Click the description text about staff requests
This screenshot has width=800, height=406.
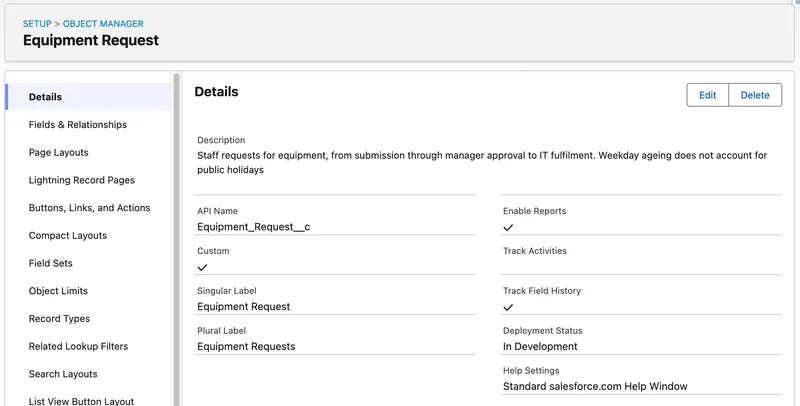coord(482,162)
